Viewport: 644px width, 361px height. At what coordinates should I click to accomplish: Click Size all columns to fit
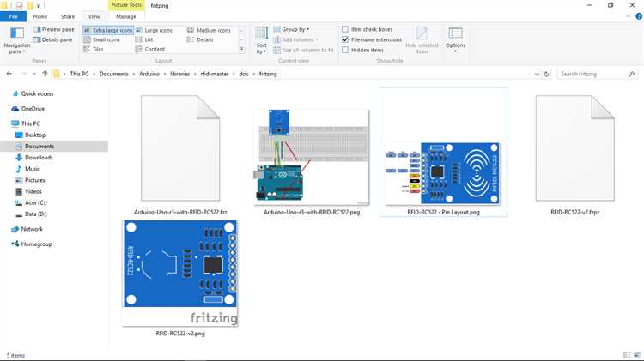click(303, 50)
